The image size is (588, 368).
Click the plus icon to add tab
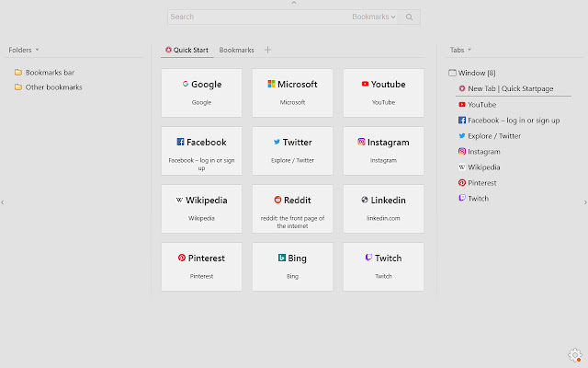(267, 50)
